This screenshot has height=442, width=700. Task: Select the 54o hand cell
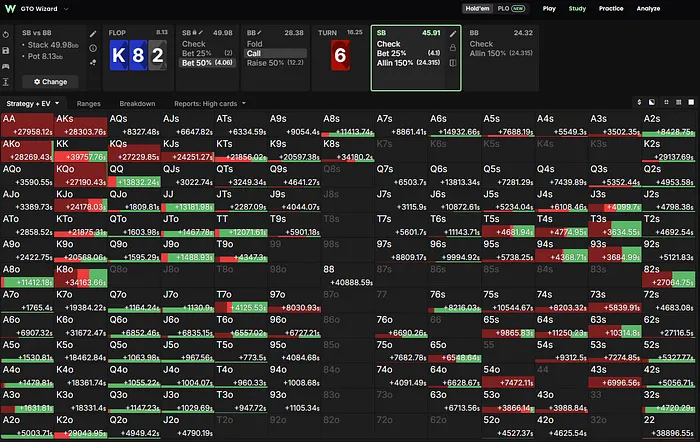(508, 376)
